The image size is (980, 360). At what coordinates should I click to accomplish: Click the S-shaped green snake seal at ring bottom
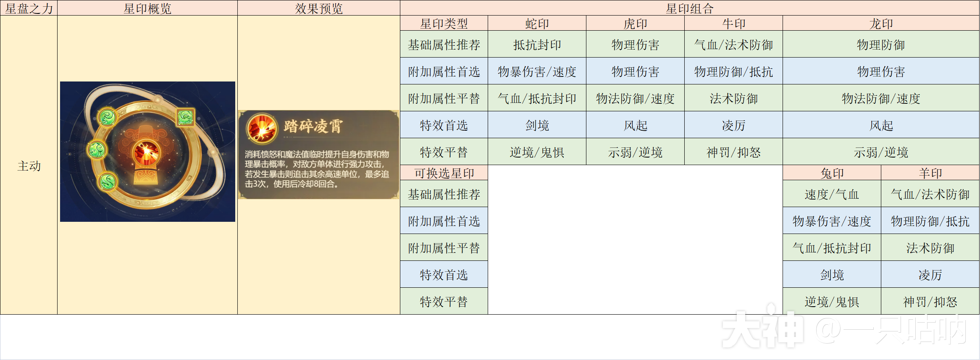click(x=108, y=182)
